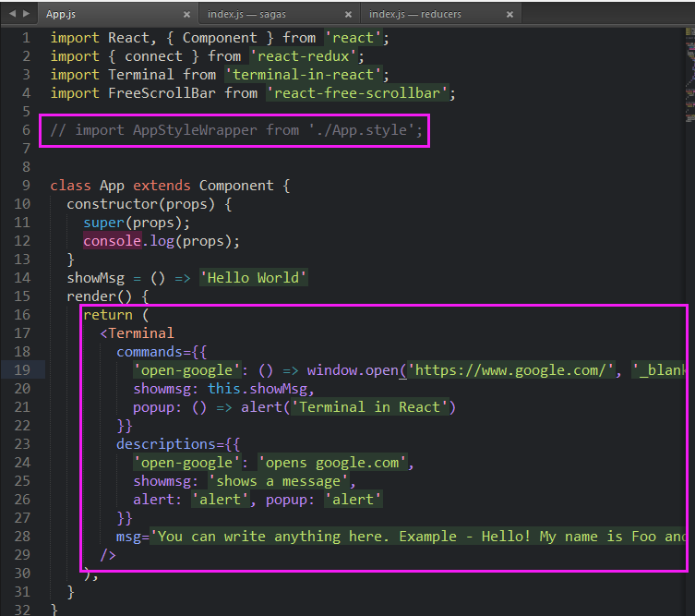Click the commented AppStyleWrapper import line
Viewport: 695px width, 616px height.
coord(236,130)
